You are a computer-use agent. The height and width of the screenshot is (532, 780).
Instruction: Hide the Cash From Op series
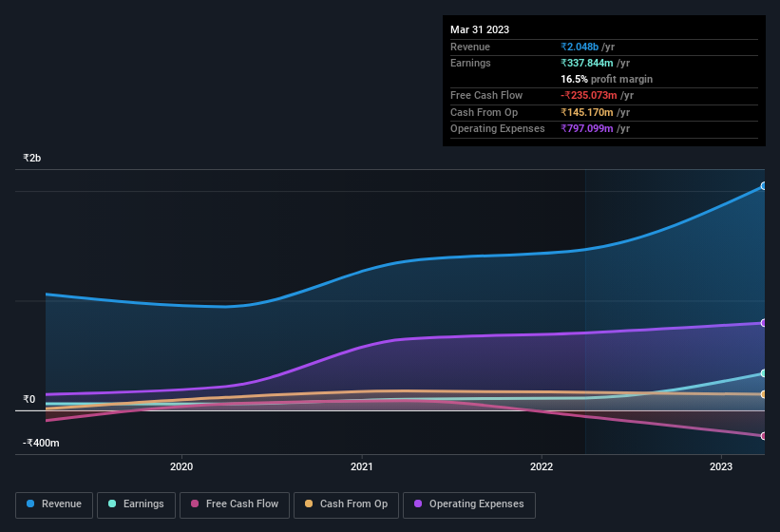(346, 505)
